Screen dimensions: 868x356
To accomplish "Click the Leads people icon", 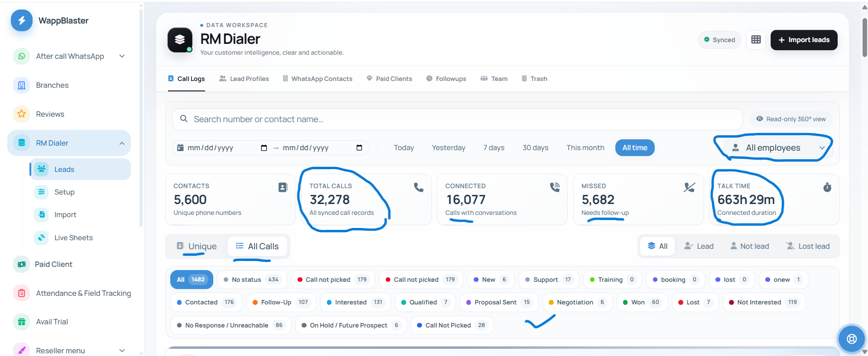I will tap(41, 169).
